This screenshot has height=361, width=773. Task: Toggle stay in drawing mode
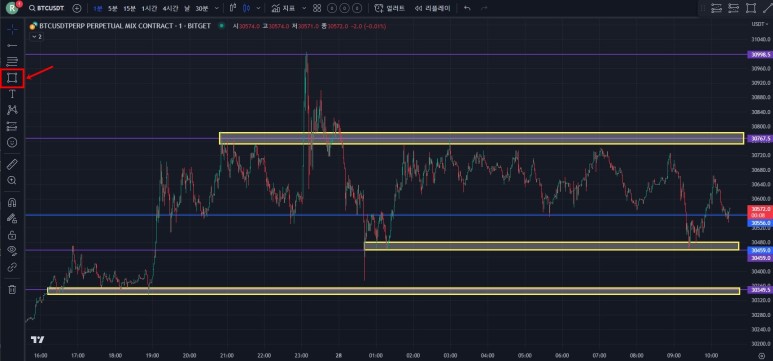[x=12, y=218]
